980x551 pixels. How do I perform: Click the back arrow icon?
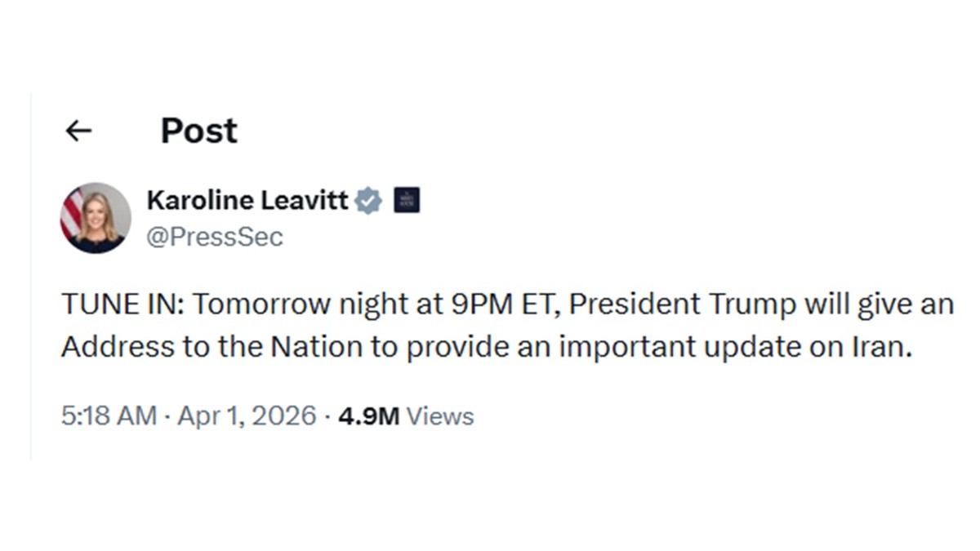[78, 131]
